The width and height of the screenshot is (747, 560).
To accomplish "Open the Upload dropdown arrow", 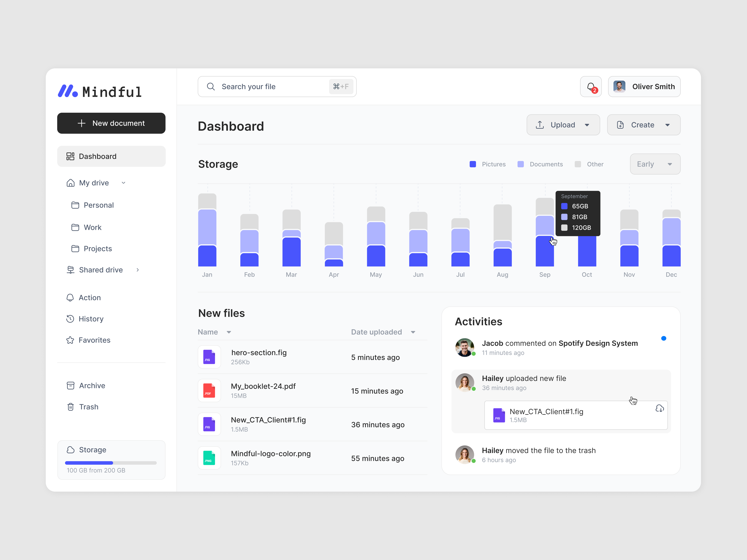I will 587,125.
